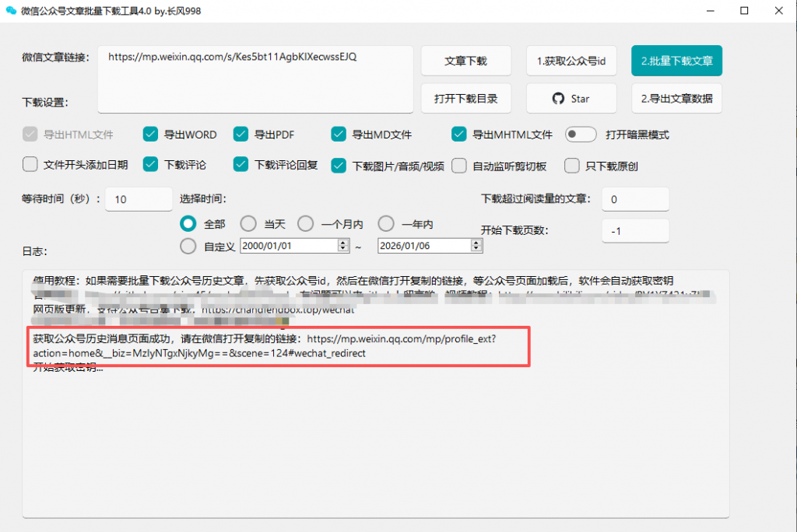Uncheck the 导出WORD checkbox

[151, 135]
